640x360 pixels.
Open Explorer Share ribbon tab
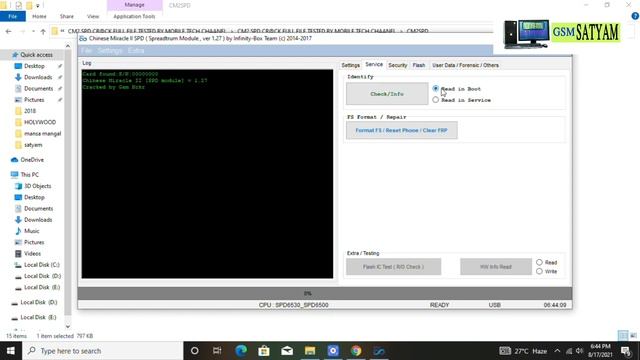(x=67, y=16)
